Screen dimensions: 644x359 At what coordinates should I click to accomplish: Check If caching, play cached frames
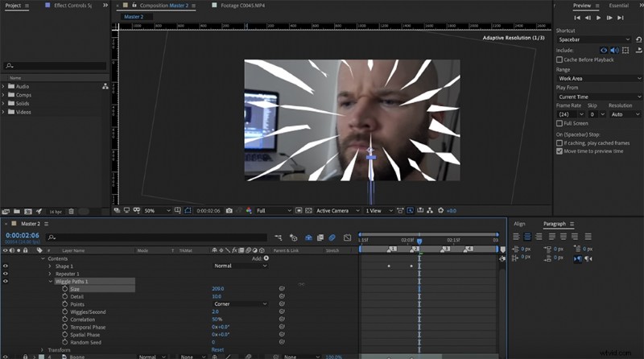[559, 143]
